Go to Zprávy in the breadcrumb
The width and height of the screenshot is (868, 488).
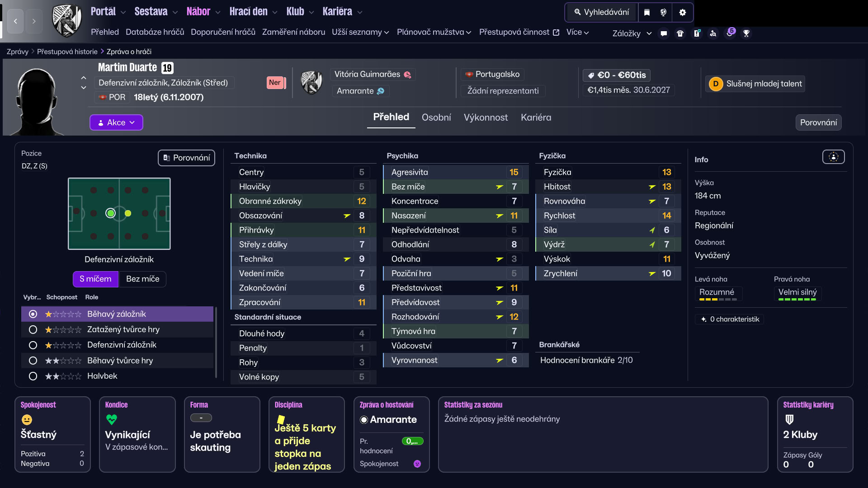pos(17,52)
